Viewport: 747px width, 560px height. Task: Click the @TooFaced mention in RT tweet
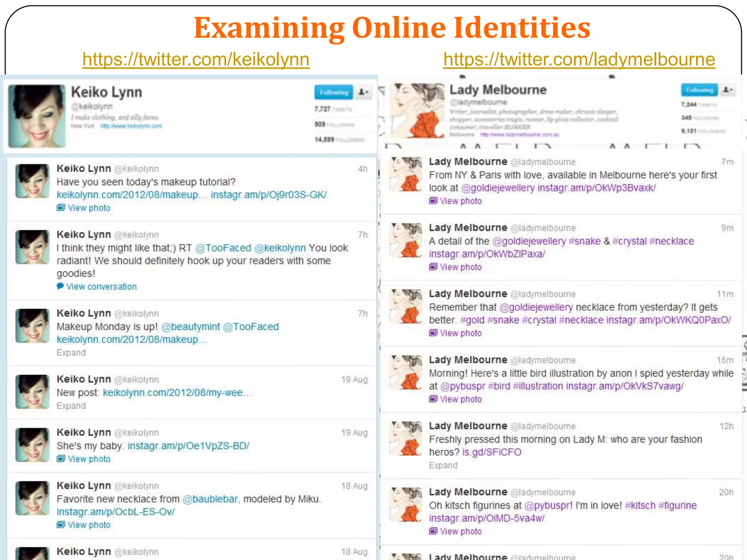pos(223,248)
